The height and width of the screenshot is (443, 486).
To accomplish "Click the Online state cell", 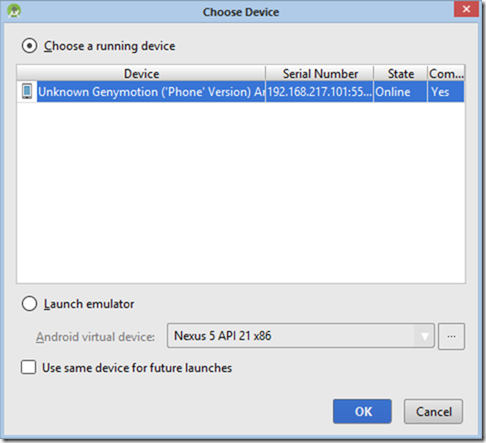I will pos(400,92).
